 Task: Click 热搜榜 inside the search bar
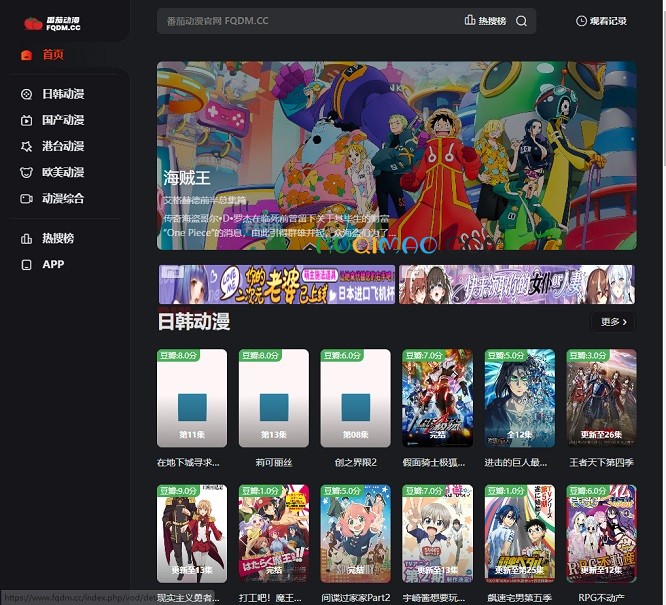click(x=485, y=21)
